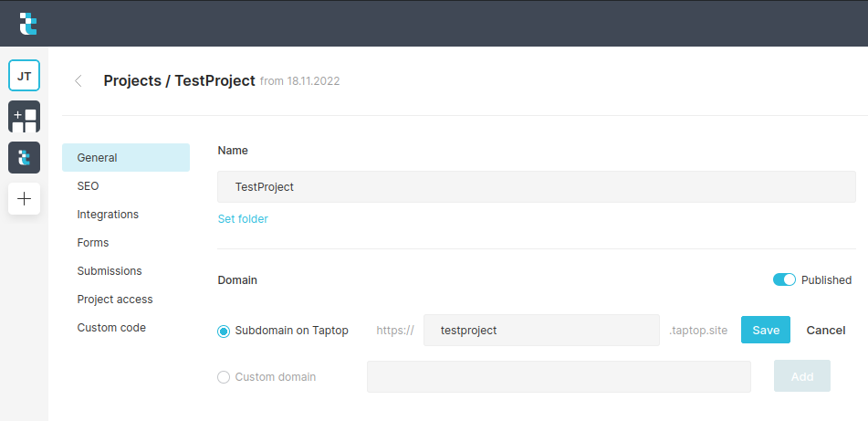868x421 pixels.
Task: Go to the Forms settings
Action: click(x=93, y=242)
